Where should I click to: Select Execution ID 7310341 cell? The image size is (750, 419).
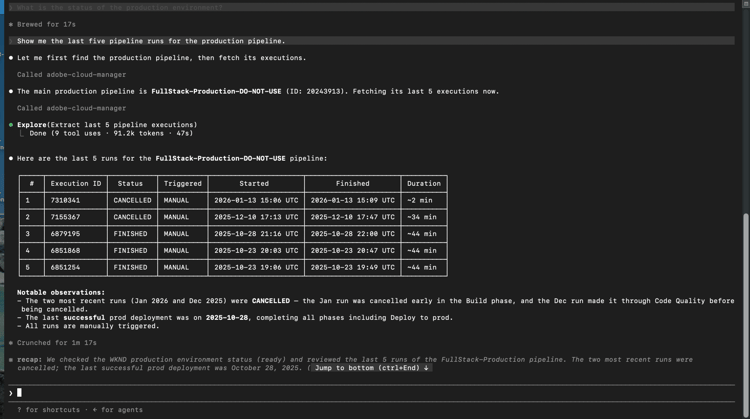coord(65,200)
